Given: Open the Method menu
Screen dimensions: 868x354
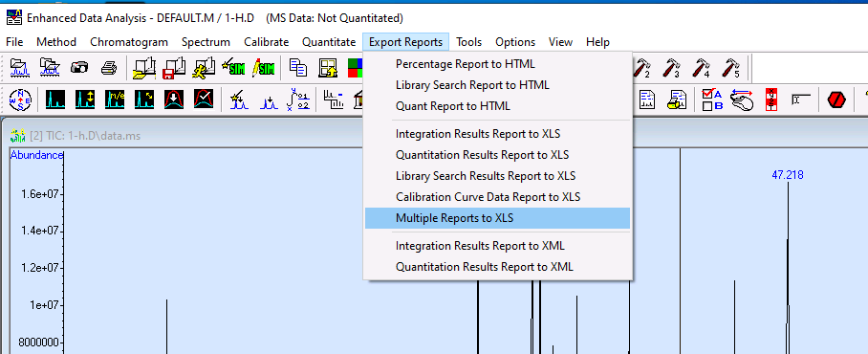Looking at the screenshot, I should tap(56, 42).
